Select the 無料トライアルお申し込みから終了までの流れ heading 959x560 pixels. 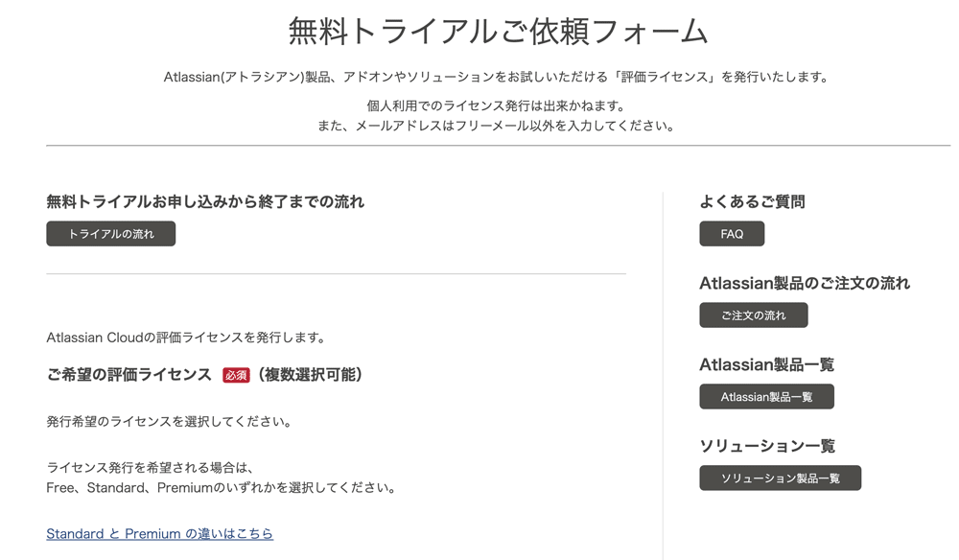(x=205, y=201)
